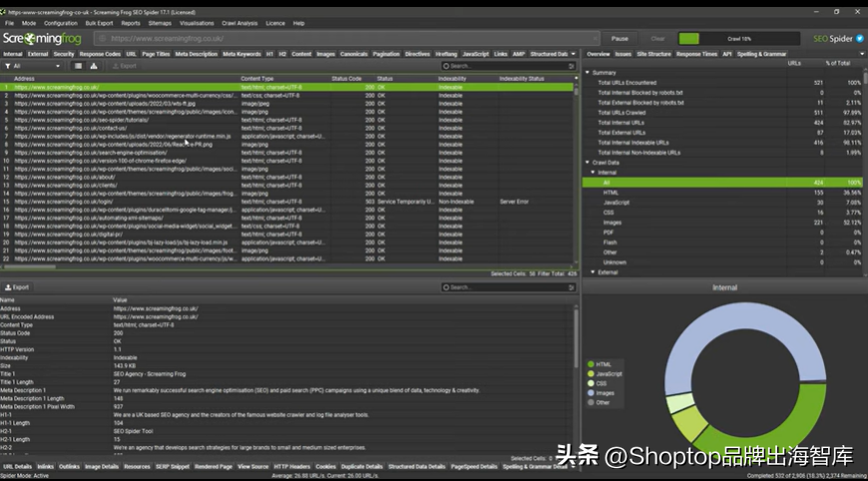Open the Canonicals tab
Screen dimensions: 868x481
[354, 54]
